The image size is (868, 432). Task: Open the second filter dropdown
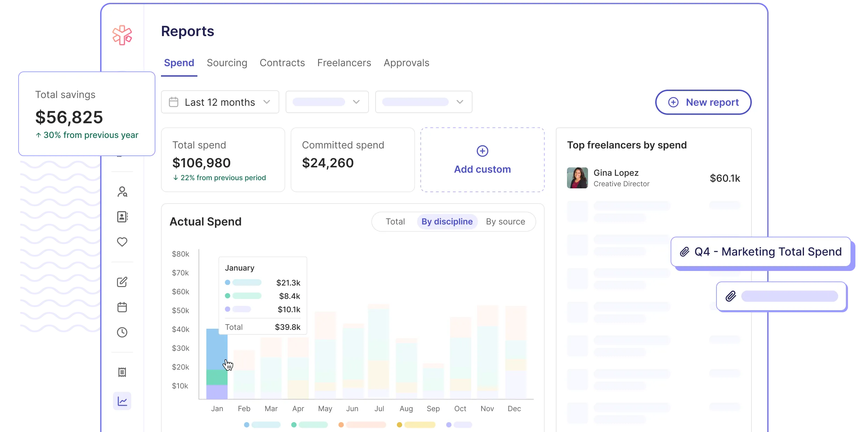[x=327, y=102]
